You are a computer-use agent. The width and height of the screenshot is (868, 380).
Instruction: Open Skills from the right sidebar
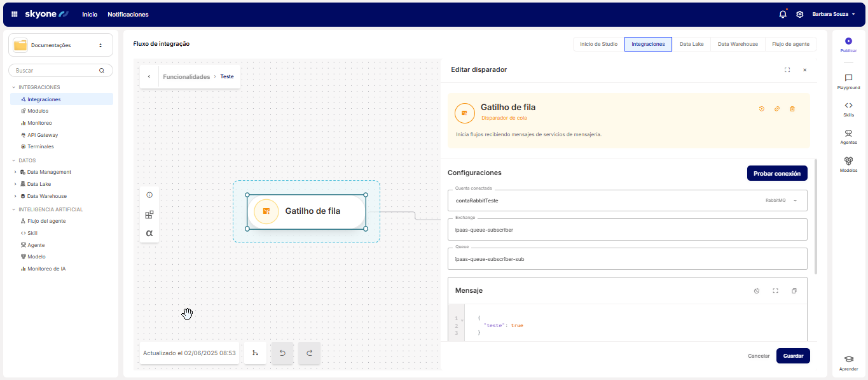tap(848, 106)
